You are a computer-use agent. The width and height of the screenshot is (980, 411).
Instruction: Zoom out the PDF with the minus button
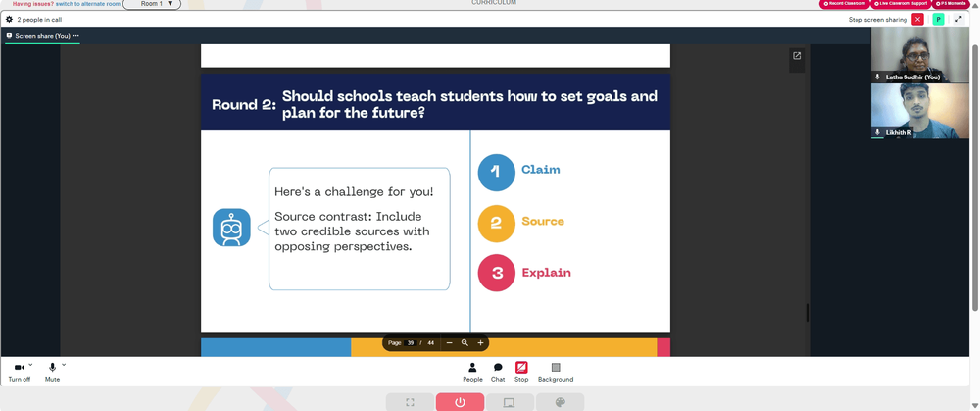[x=449, y=342]
